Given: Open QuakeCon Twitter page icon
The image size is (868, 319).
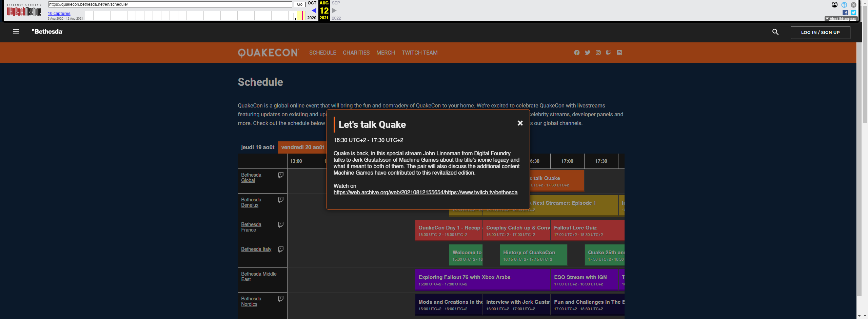Looking at the screenshot, I should [x=588, y=53].
